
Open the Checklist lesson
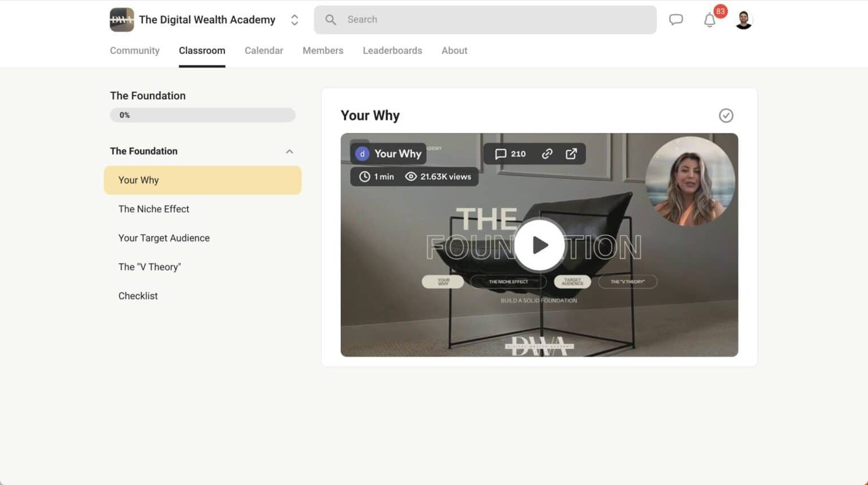point(138,296)
